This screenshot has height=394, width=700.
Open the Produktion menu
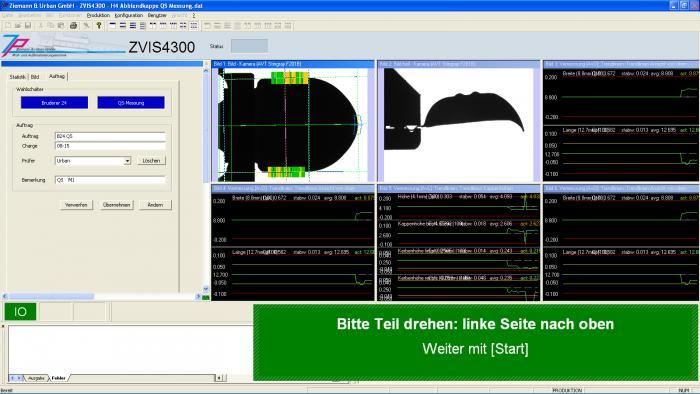[98, 15]
